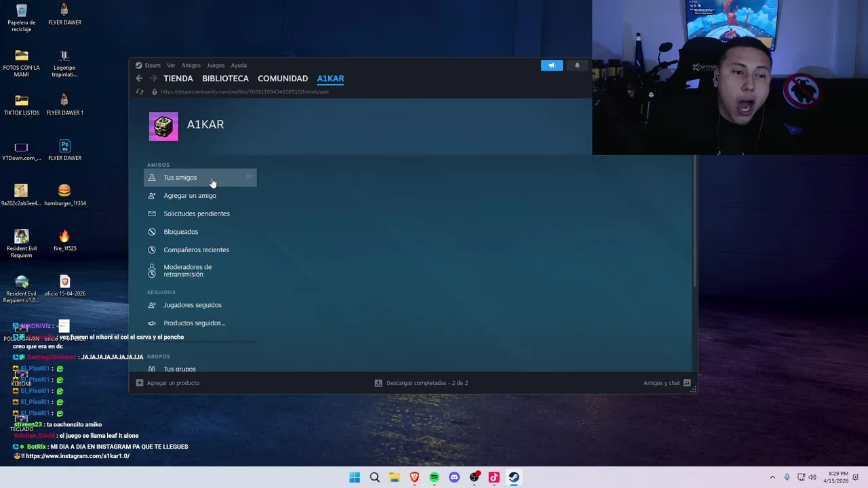This screenshot has height=488, width=868.
Task: Select the YTDown.com desktop file
Action: [x=22, y=150]
